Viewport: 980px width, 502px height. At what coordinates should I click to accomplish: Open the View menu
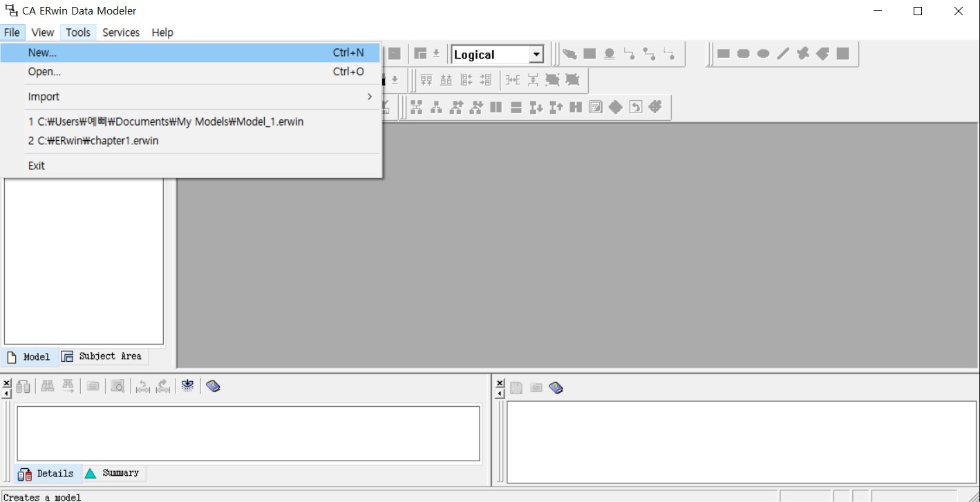coord(43,32)
